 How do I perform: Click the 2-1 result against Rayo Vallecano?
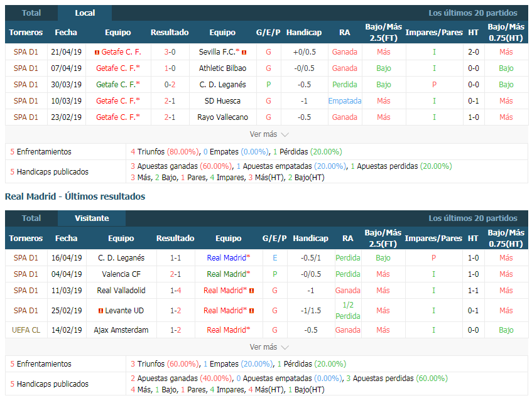170,117
